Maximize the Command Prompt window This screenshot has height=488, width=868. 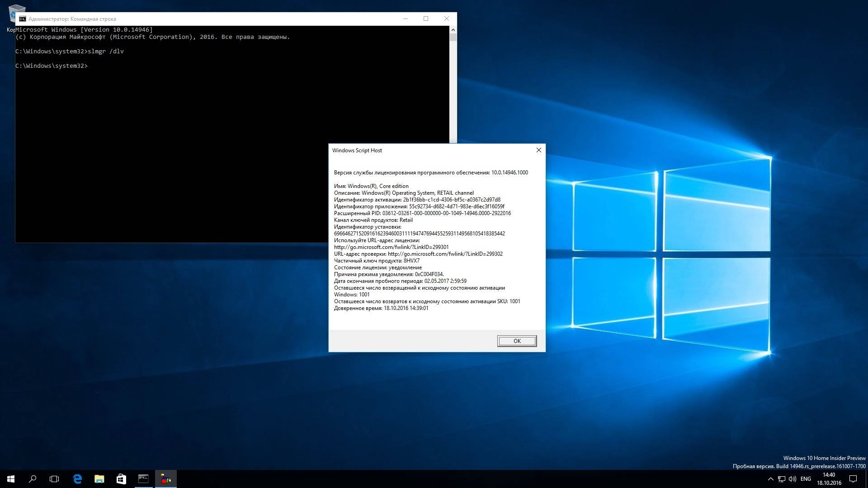pyautogui.click(x=426, y=19)
